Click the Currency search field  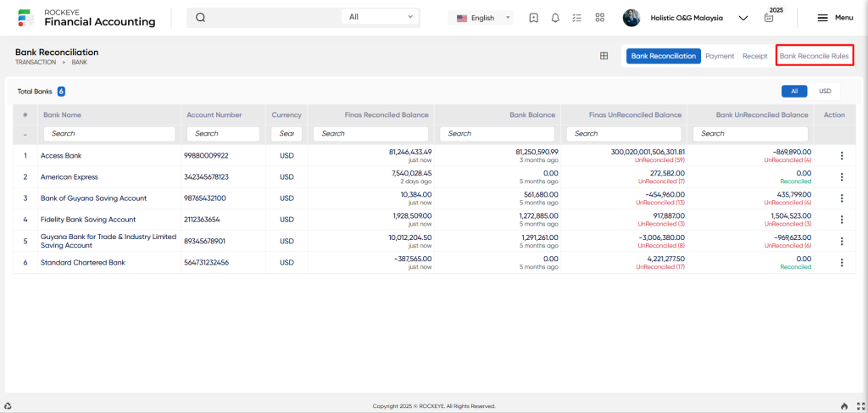point(287,133)
